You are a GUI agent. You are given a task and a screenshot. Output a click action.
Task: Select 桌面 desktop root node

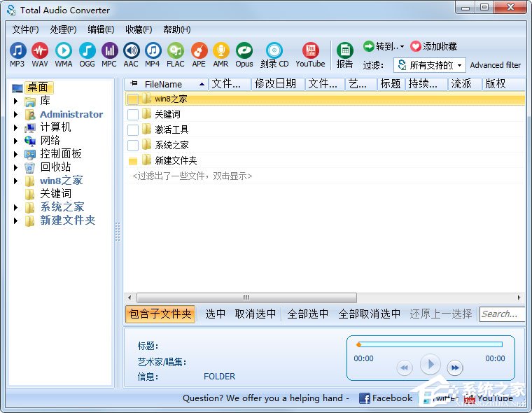38,87
